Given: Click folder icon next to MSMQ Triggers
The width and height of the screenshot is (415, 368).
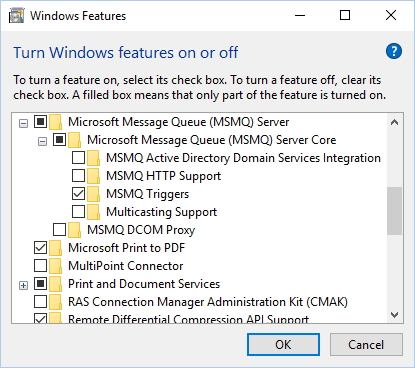Looking at the screenshot, I should tap(93, 194).
